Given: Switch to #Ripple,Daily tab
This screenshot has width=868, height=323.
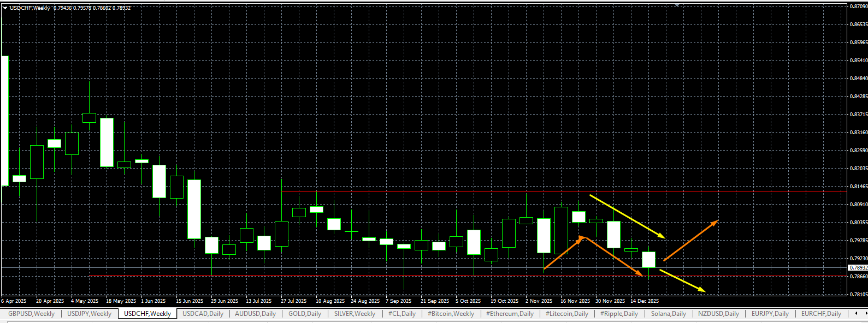Looking at the screenshot, I should tap(619, 314).
